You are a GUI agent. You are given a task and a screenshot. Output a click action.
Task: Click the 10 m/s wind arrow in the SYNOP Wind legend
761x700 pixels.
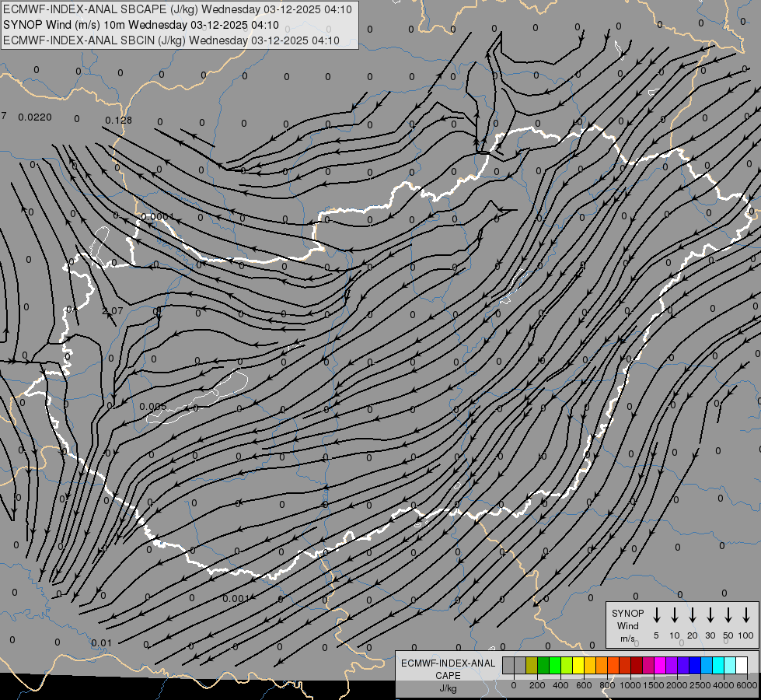[675, 615]
